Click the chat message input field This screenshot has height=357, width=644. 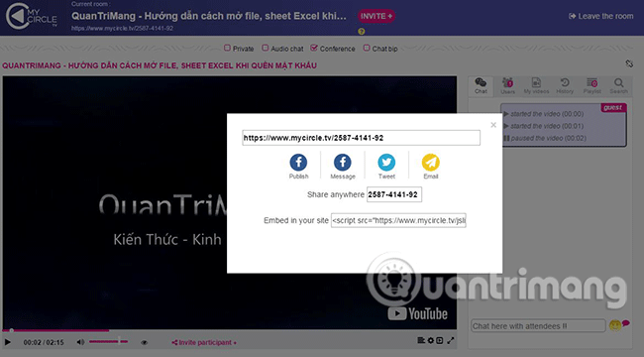point(538,325)
